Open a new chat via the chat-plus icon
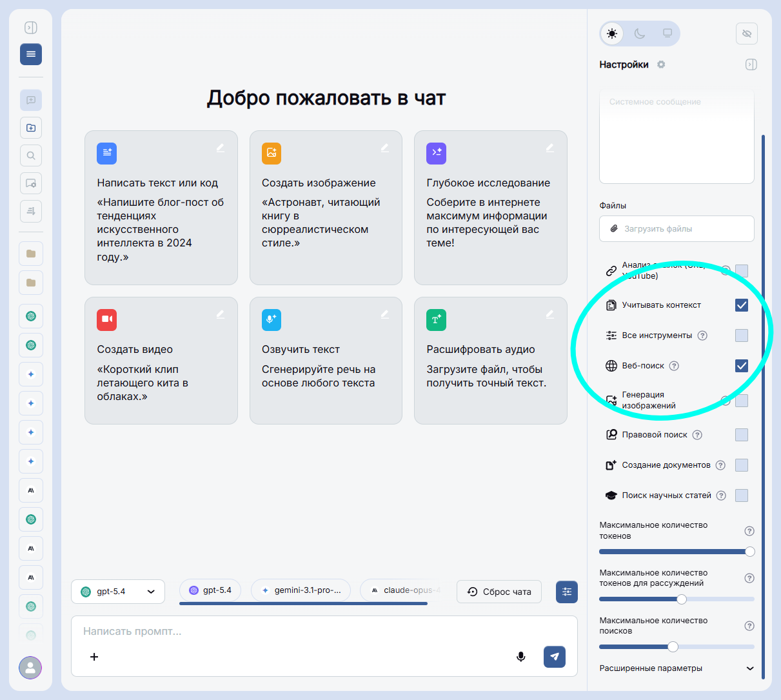This screenshot has width=781, height=700. (30, 100)
